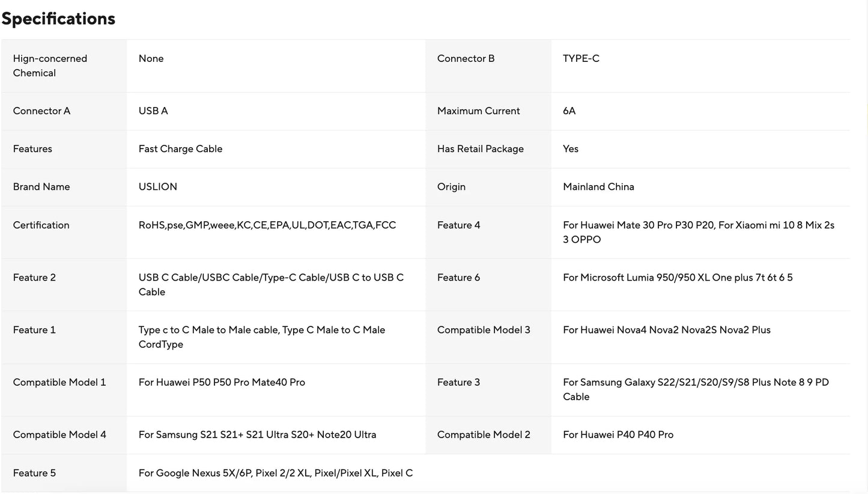The width and height of the screenshot is (868, 494).
Task: Click the Compatible Model 3 label
Action: pyautogui.click(x=484, y=330)
